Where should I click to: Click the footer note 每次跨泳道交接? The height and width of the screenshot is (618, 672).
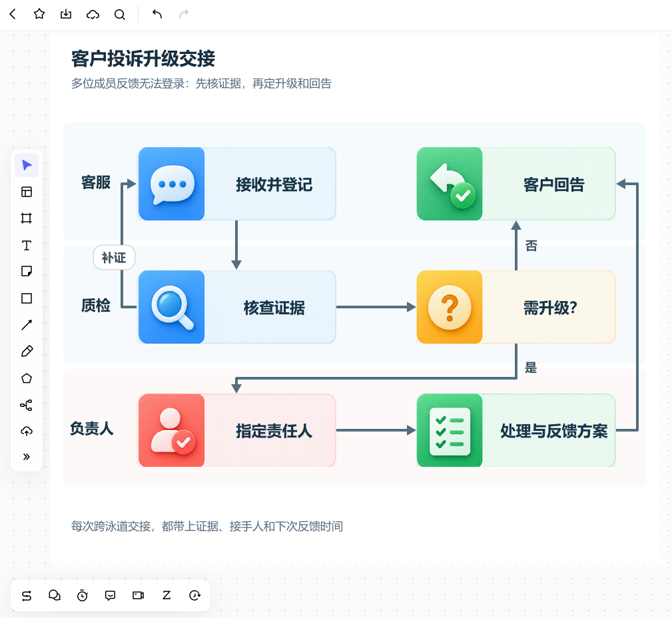207,526
